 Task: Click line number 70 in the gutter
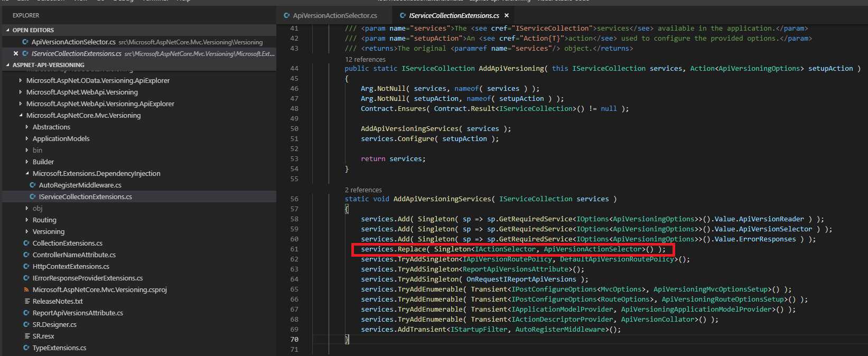[x=294, y=340]
